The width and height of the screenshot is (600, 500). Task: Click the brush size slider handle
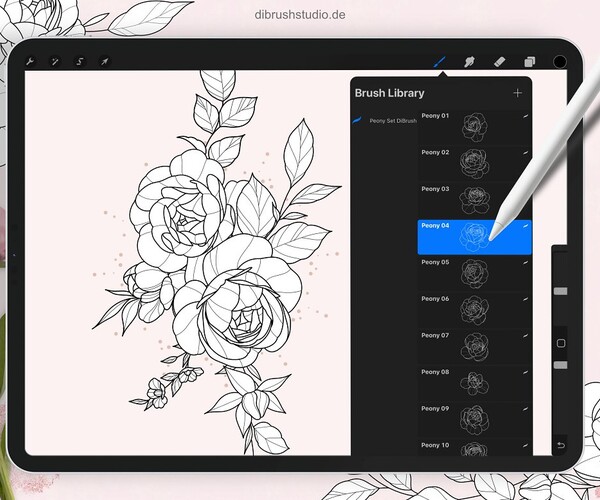point(561,292)
